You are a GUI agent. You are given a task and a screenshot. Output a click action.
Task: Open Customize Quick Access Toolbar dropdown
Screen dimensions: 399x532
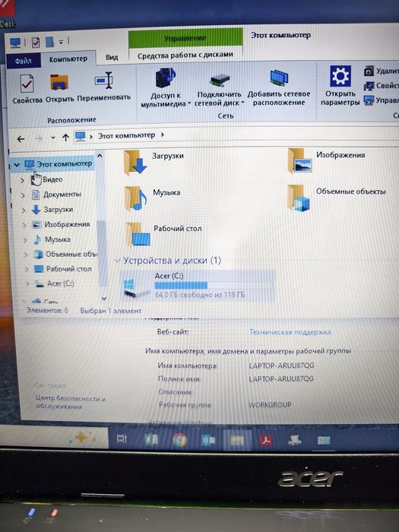click(61, 42)
